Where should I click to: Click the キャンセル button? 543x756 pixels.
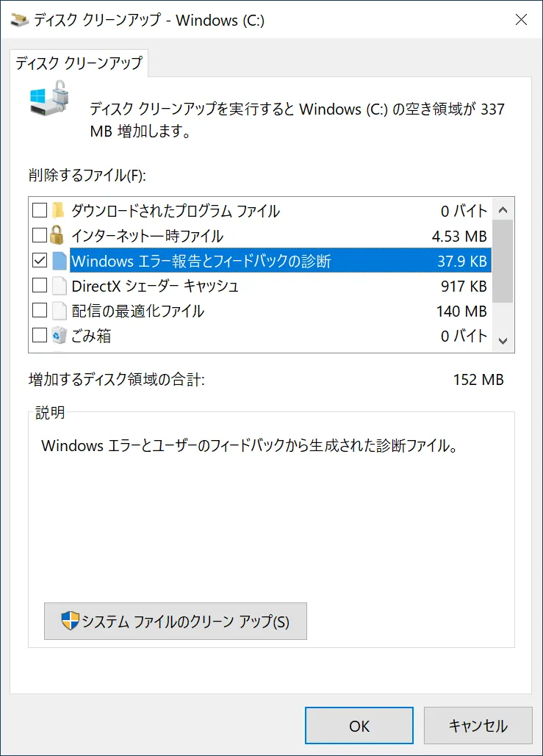point(478,726)
